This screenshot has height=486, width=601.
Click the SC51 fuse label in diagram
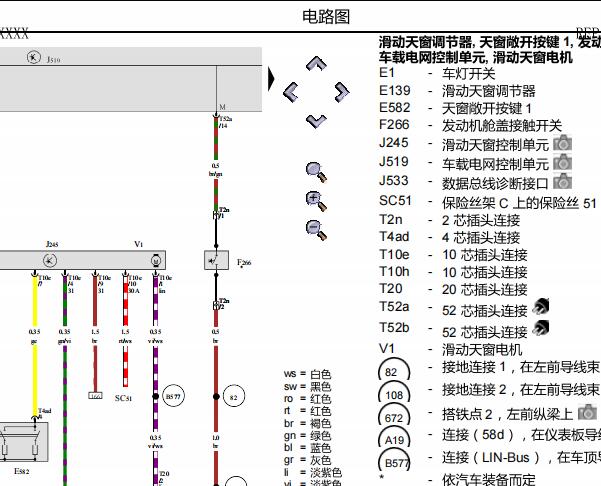(x=123, y=398)
